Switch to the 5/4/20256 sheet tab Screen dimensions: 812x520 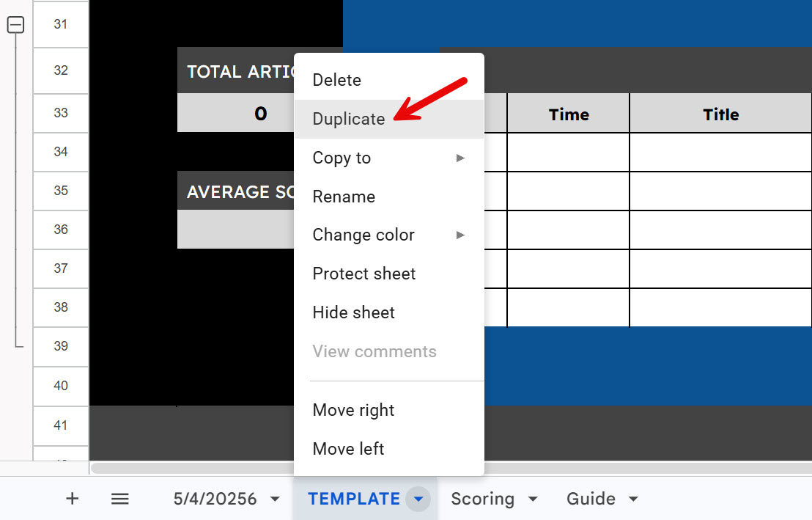click(x=215, y=499)
